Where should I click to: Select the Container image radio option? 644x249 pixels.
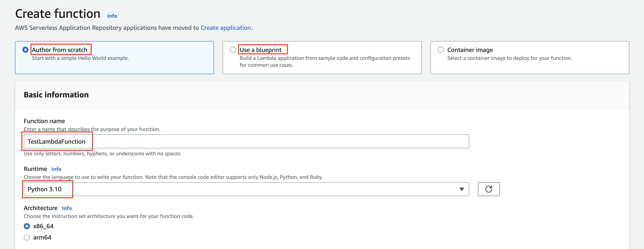(441, 50)
